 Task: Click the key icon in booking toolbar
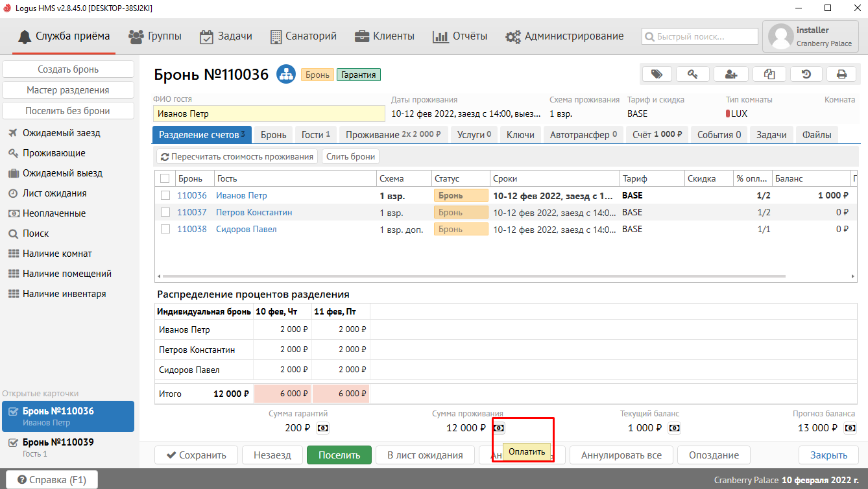pyautogui.click(x=693, y=74)
